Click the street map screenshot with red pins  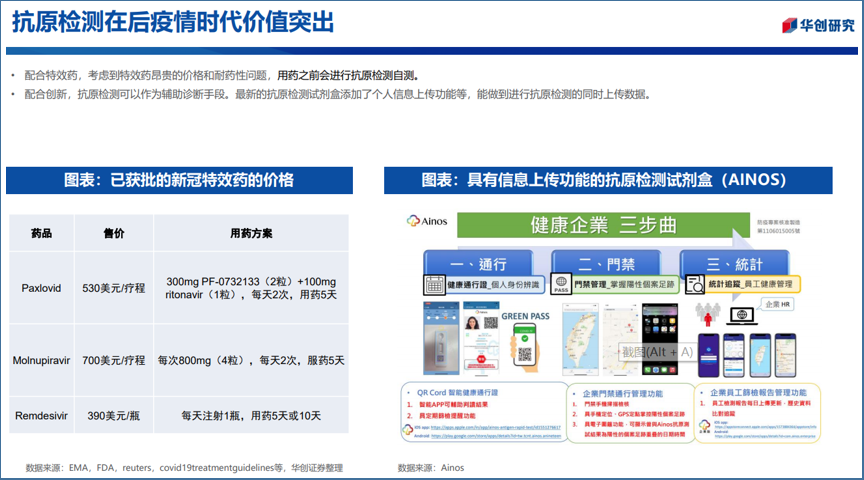click(620, 339)
